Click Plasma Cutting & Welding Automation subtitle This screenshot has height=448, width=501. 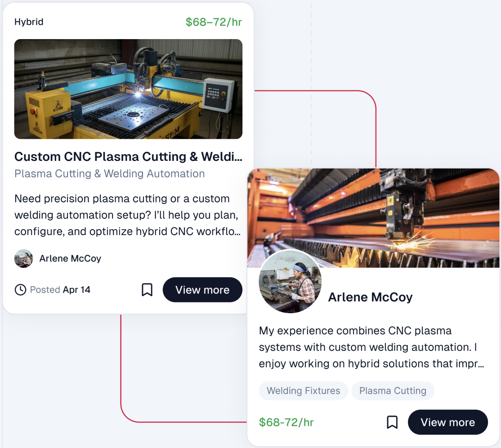pos(109,173)
